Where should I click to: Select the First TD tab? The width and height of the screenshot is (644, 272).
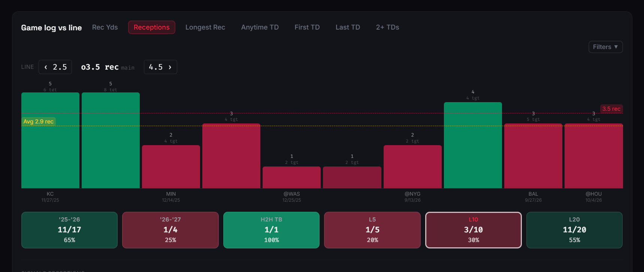pos(307,27)
